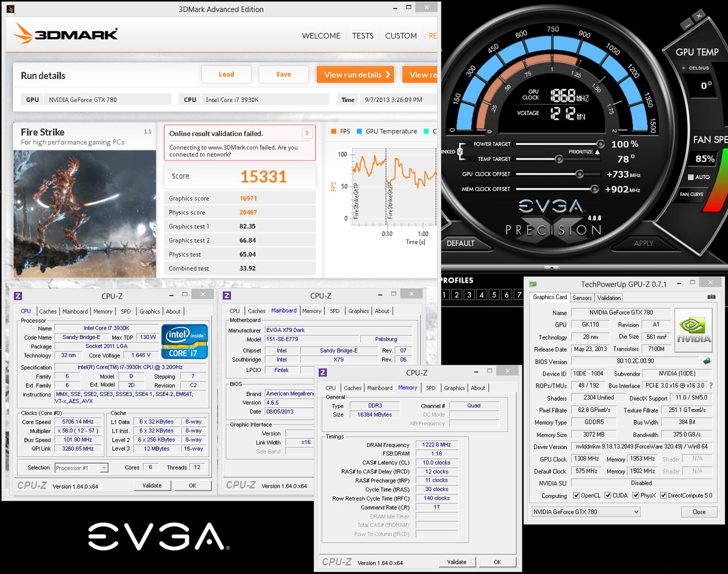This screenshot has height=574, width=728.
Task: Click the View run details button
Action: [355, 75]
